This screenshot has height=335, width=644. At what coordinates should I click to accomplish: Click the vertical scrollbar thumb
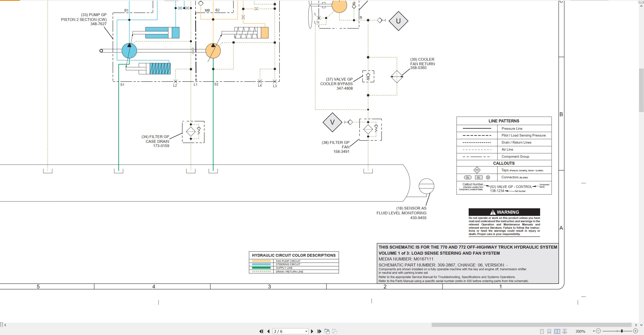(x=641, y=90)
